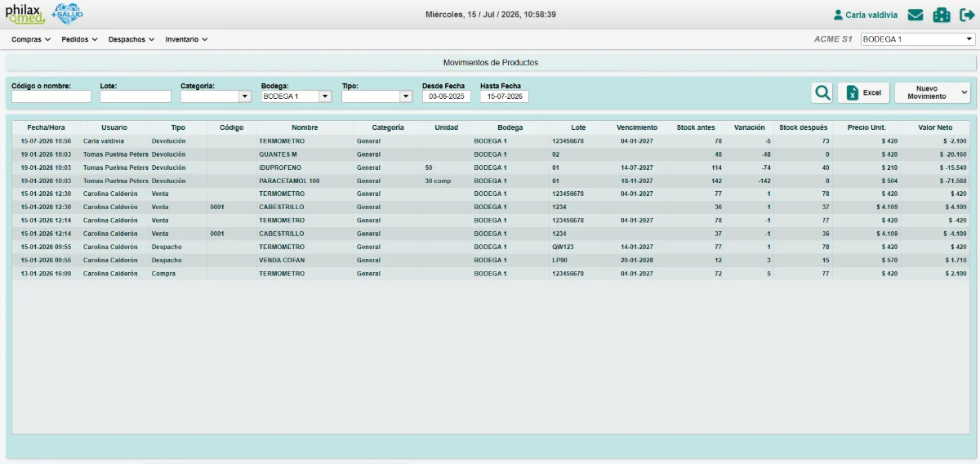Open the mail envelope icon
The height and width of the screenshot is (464, 980).
coord(915,15)
